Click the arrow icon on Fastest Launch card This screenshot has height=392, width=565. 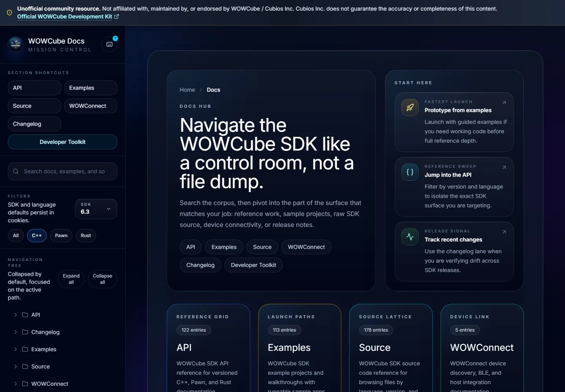point(504,103)
